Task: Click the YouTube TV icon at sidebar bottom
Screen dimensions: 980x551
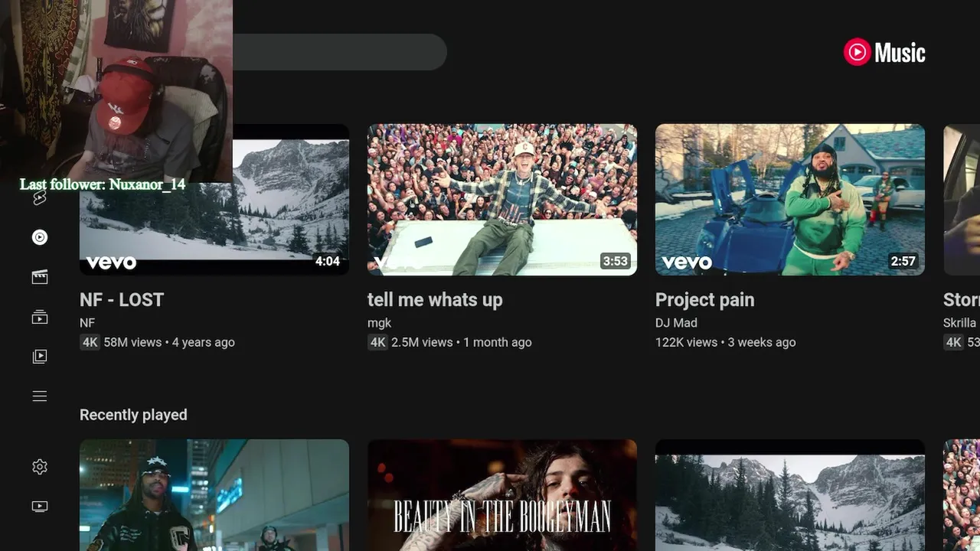Action: coord(40,507)
